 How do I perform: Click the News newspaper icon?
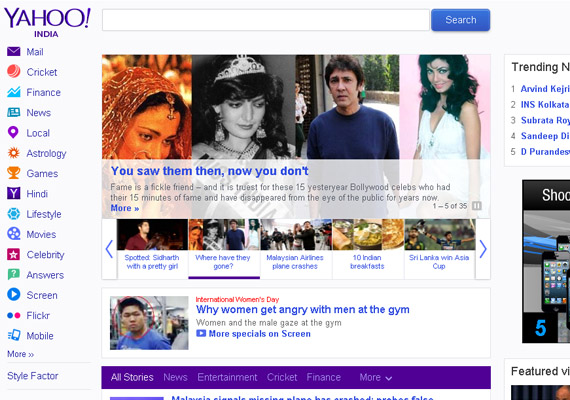[x=14, y=112]
